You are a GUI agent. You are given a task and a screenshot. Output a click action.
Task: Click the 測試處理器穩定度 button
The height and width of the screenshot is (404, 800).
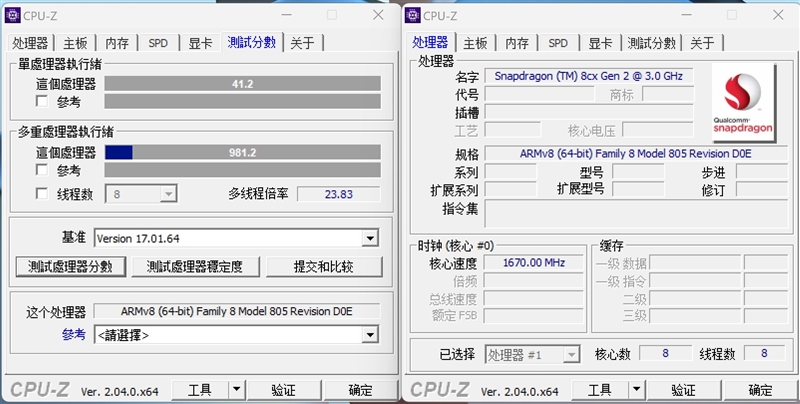(195, 266)
